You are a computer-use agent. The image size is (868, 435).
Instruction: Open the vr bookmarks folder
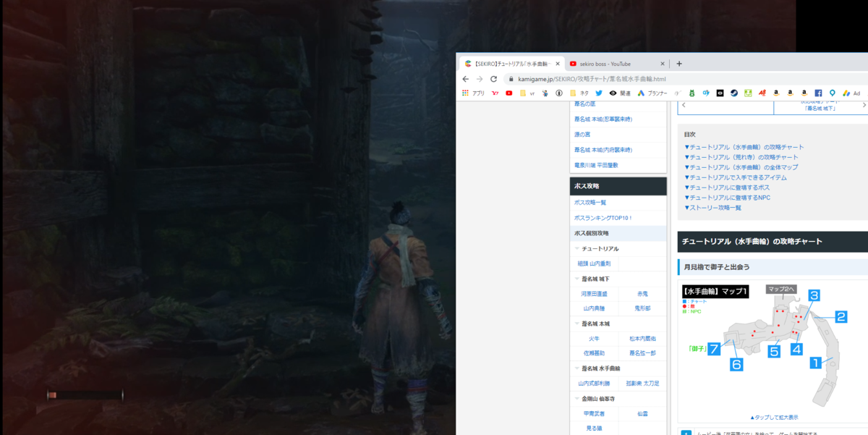[527, 93]
